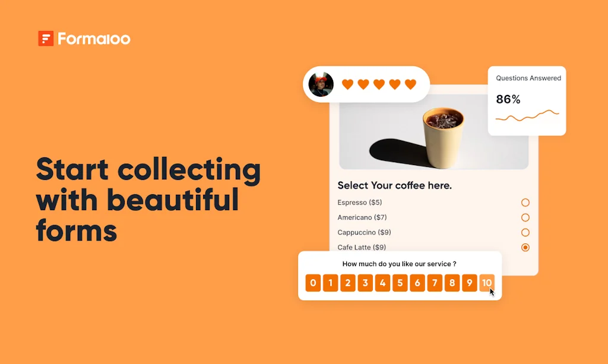608x364 pixels.
Task: Select the Cafe Latte ($9) radio button
Action: coord(525,248)
